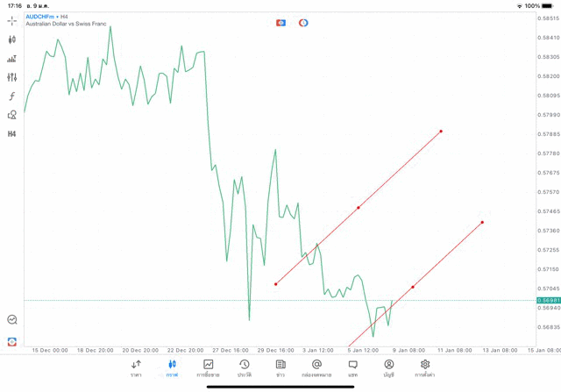Image resolution: width=561 pixels, height=392 pixels.
Task: Toggle the one-click trading panel icon
Action: point(280,22)
